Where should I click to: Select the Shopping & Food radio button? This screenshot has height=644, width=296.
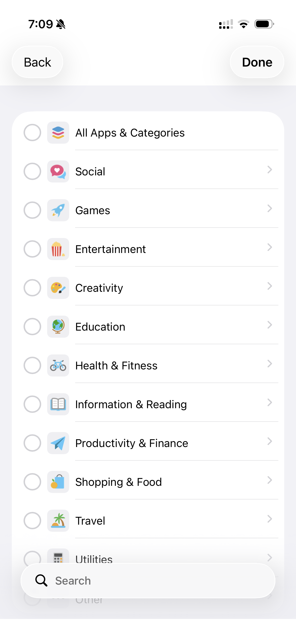click(x=32, y=482)
